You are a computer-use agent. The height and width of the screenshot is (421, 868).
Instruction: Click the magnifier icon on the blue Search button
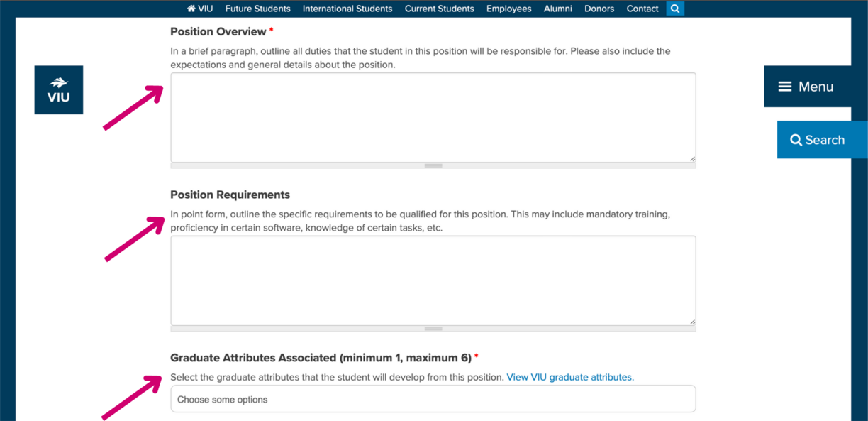point(796,140)
